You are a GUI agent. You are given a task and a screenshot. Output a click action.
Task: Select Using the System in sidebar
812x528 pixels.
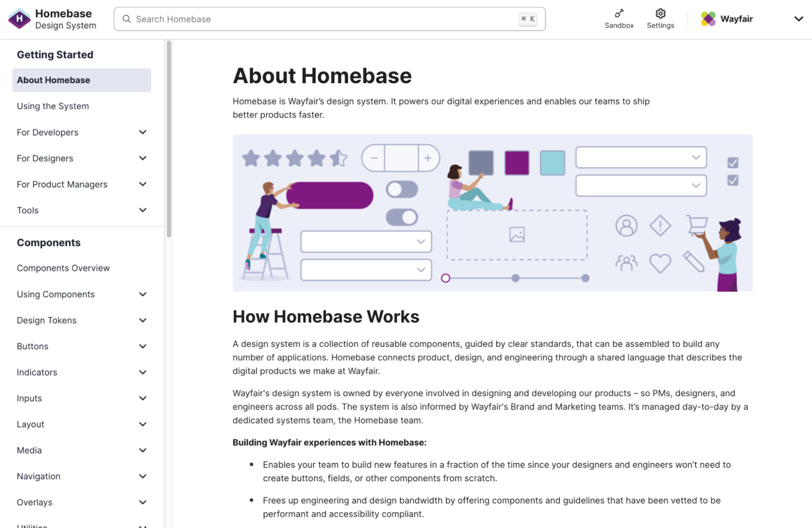click(53, 106)
